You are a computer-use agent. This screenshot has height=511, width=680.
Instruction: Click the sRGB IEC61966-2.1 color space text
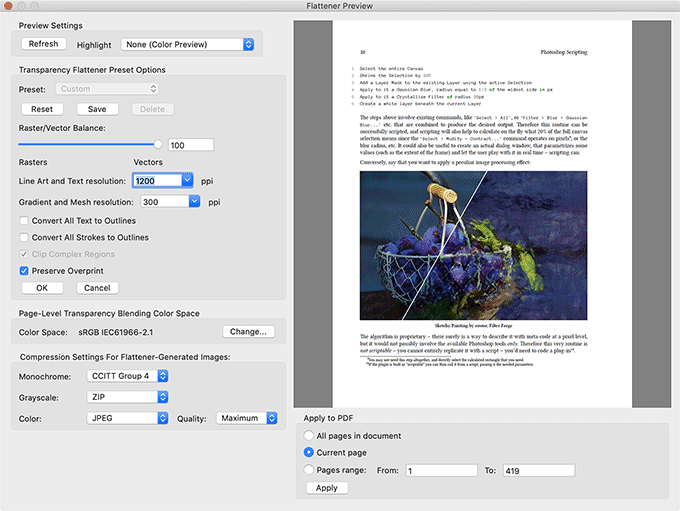pos(115,332)
